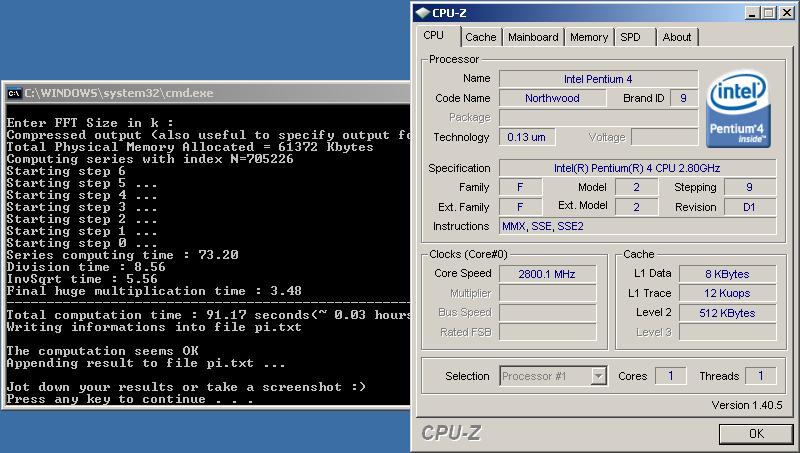Expand the Processor #1 selection dropdown
Screen dimensions: 800x453
pos(598,376)
